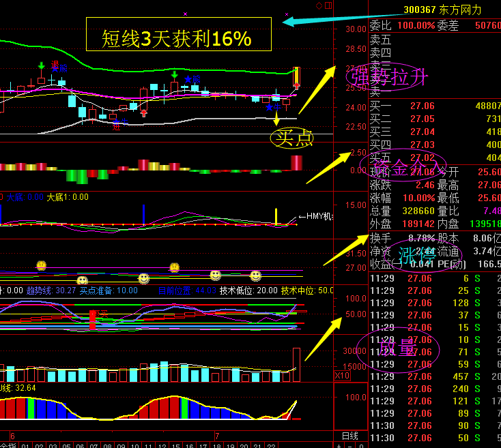
Task: Click the 11:30 tick row with volume 50
Action: click(435, 438)
